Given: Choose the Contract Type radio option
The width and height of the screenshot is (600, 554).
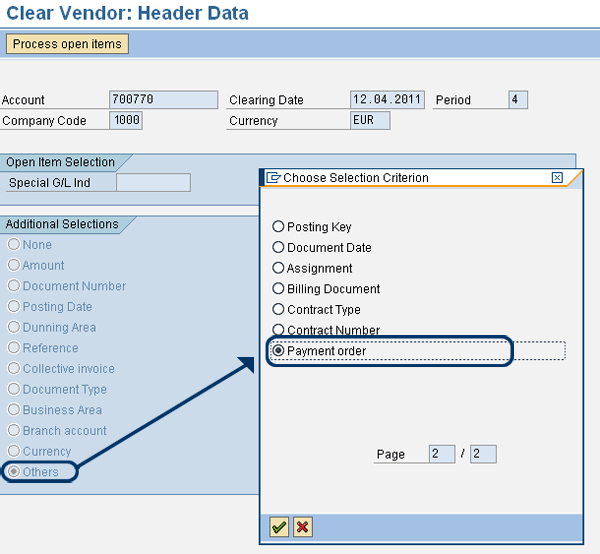Looking at the screenshot, I should point(279,310).
